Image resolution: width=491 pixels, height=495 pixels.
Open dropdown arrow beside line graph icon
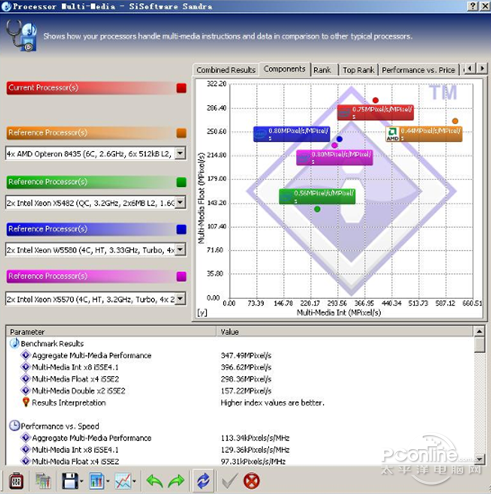point(134,481)
